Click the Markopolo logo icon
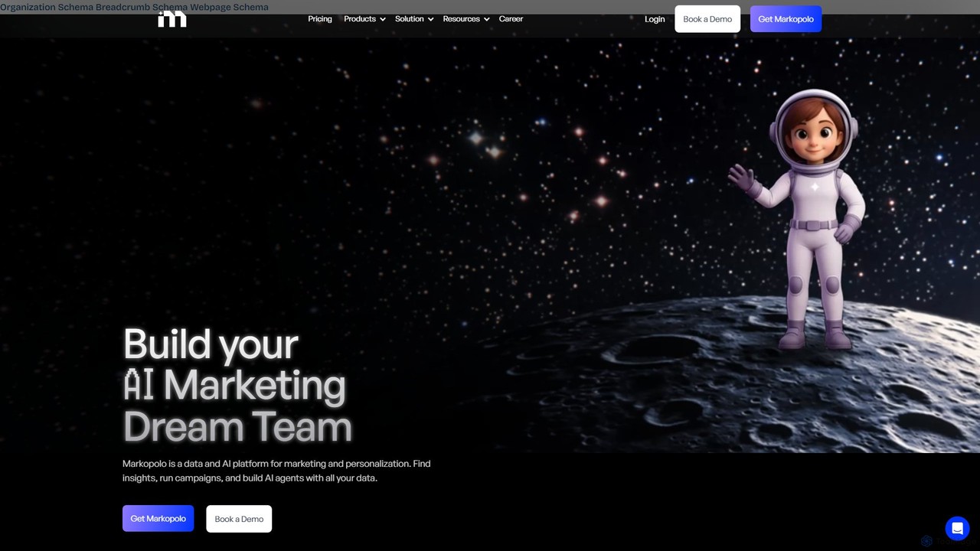The image size is (980, 551). click(172, 19)
